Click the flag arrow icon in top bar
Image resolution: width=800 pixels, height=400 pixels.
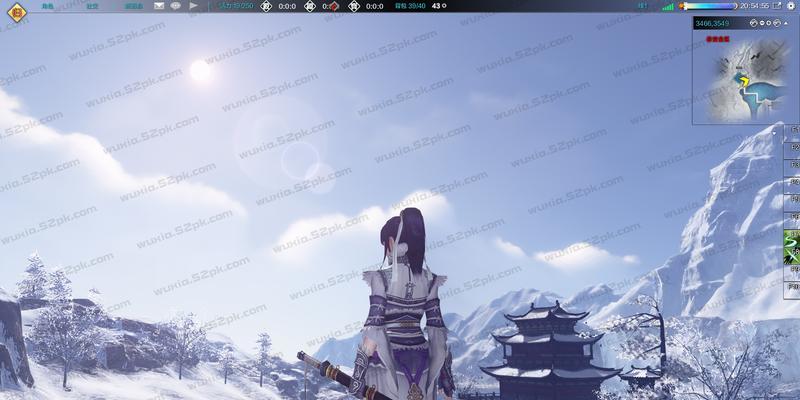193,6
